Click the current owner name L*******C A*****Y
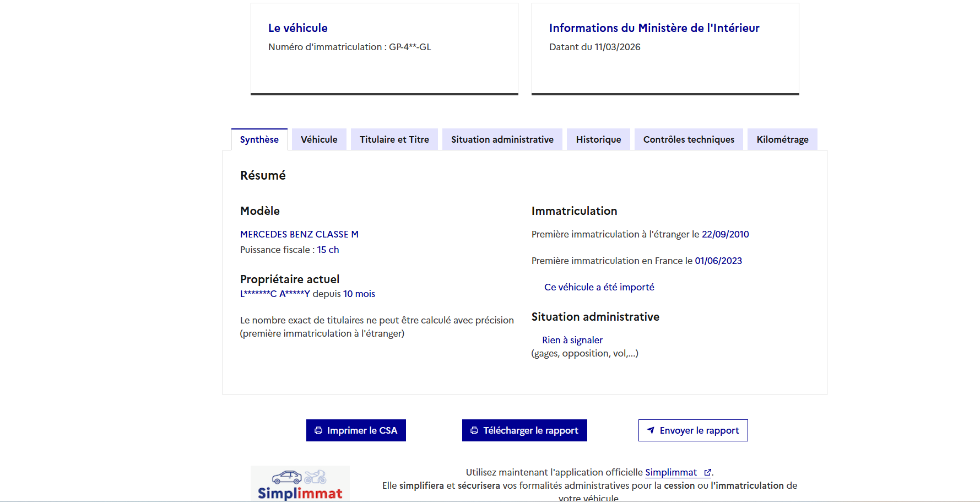This screenshot has height=502, width=980. (x=275, y=294)
